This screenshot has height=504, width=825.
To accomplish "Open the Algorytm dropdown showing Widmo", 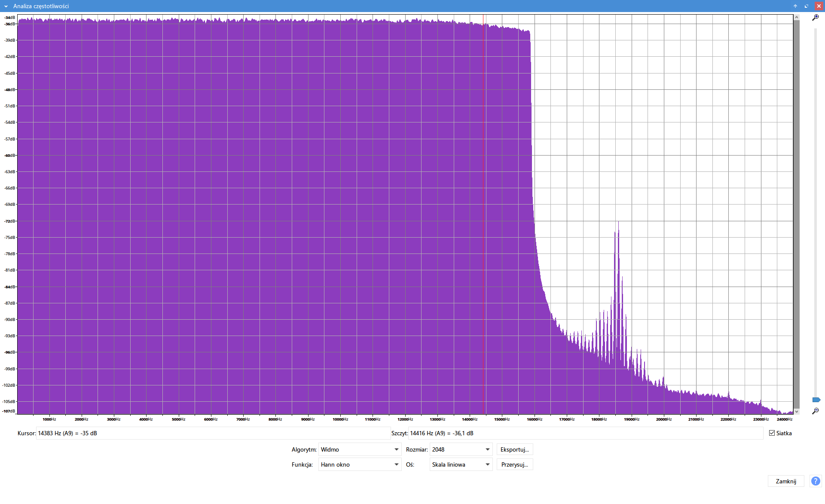I will [360, 449].
